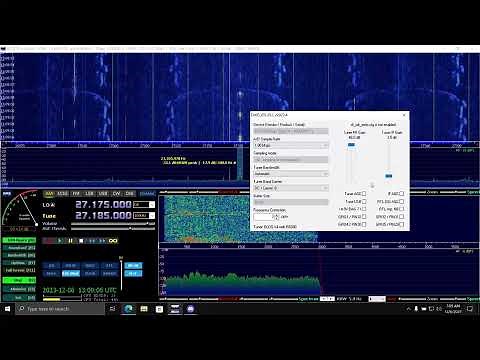Enable the GPIO2 / PIN31 checkbox

point(402,217)
